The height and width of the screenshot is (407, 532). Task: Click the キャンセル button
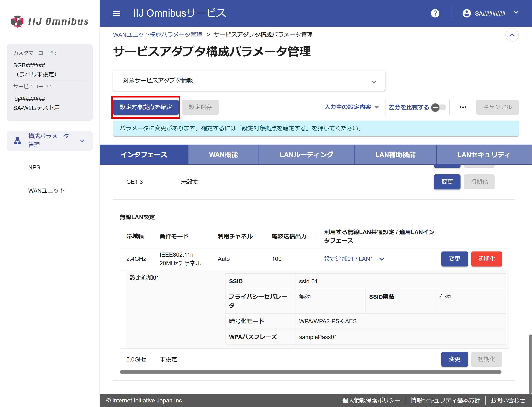point(497,107)
